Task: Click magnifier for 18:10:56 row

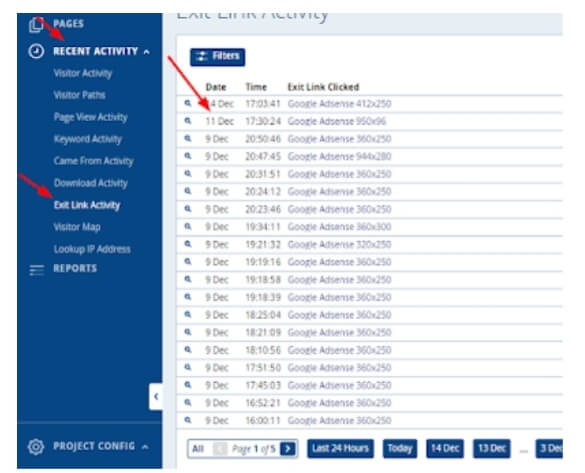Action: tap(188, 350)
